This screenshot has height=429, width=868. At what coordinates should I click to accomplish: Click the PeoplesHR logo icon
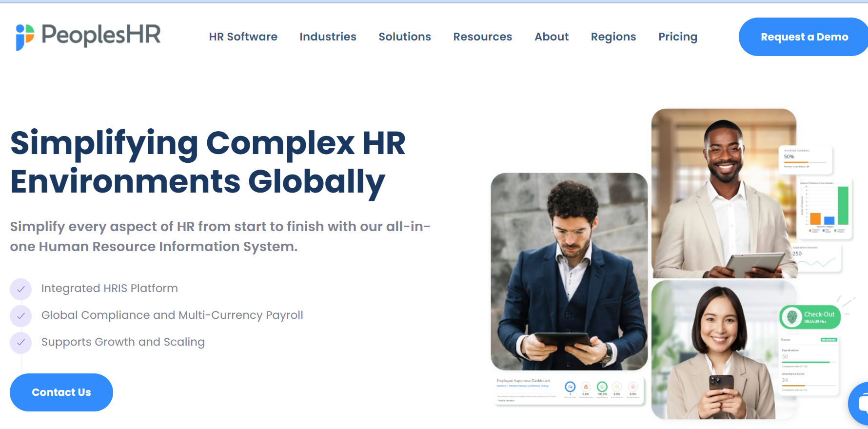pos(24,37)
